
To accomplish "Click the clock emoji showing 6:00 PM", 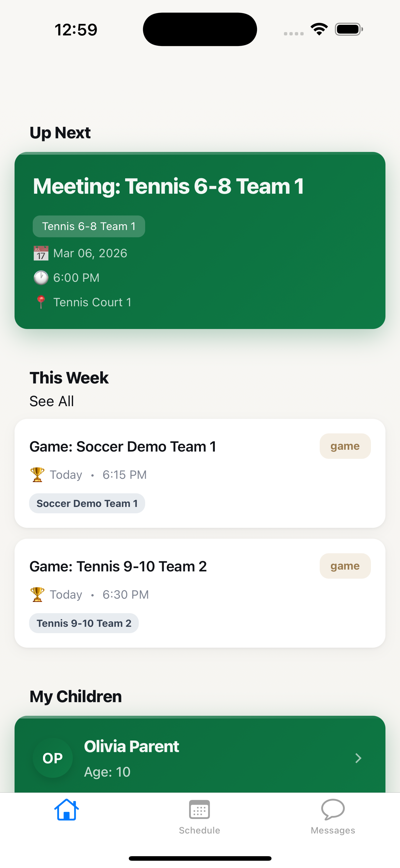I will tap(41, 278).
